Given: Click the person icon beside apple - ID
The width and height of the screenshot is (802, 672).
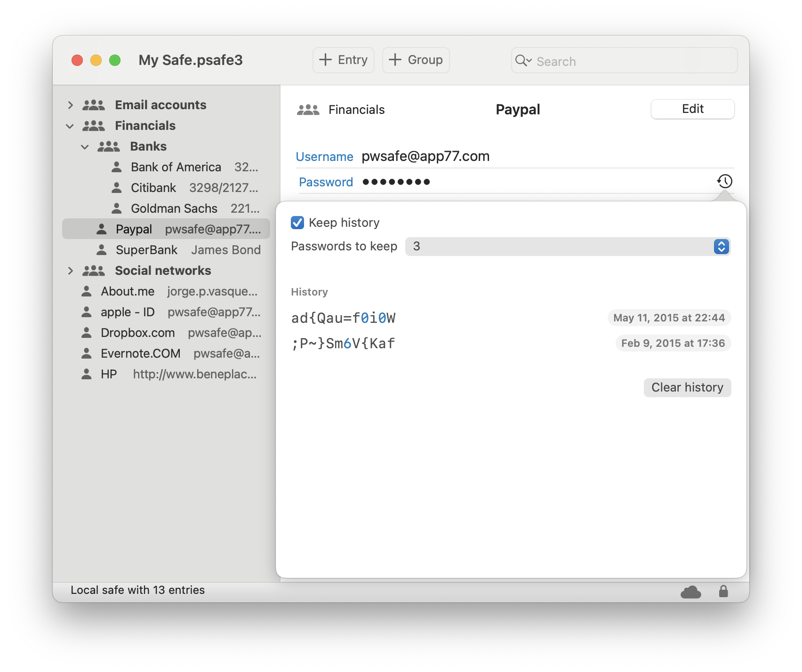Looking at the screenshot, I should pos(87,312).
